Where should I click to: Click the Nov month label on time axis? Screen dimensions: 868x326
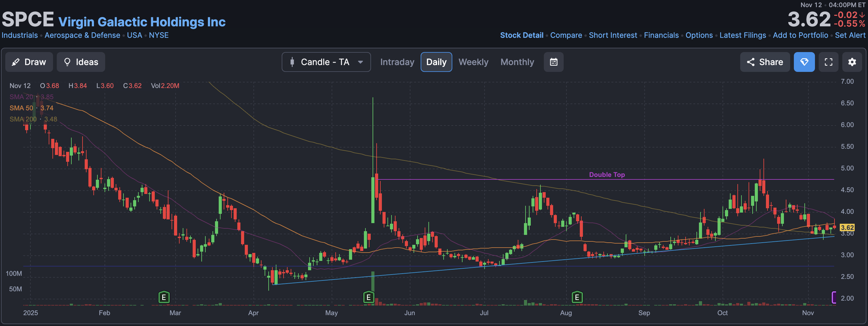[x=808, y=313]
